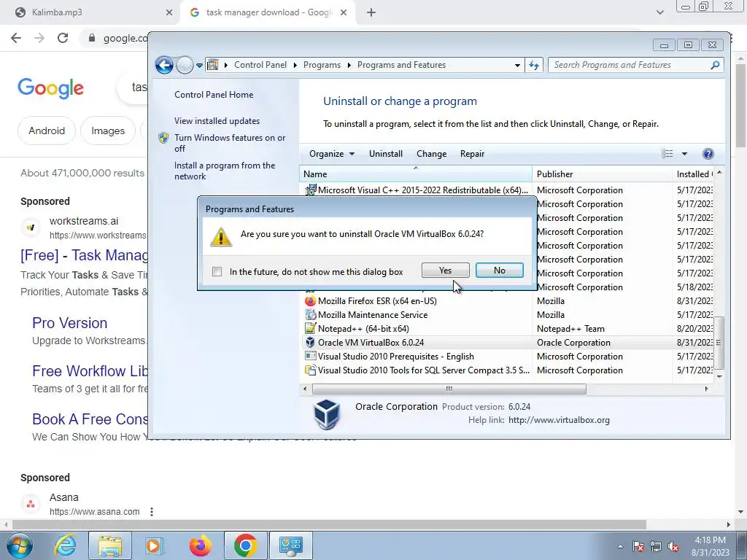
Task: Open the Windows Start menu
Action: click(x=19, y=545)
